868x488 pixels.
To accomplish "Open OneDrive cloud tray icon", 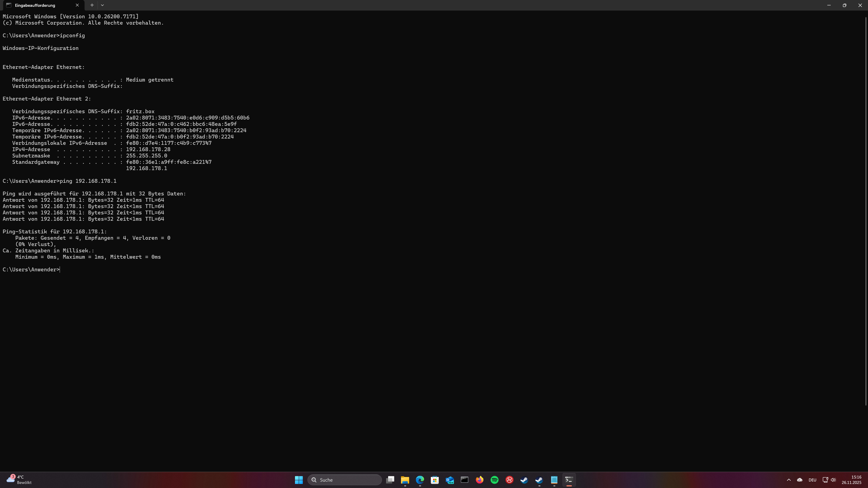I will point(800,480).
